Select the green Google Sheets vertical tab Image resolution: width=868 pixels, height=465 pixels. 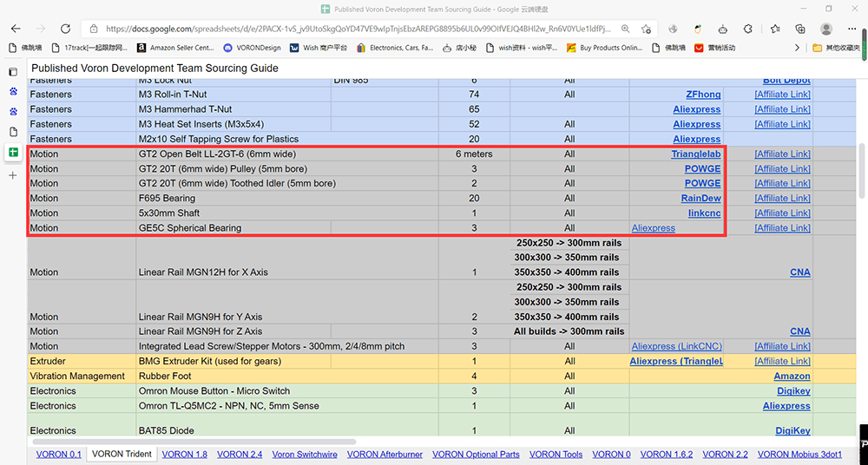(13, 153)
